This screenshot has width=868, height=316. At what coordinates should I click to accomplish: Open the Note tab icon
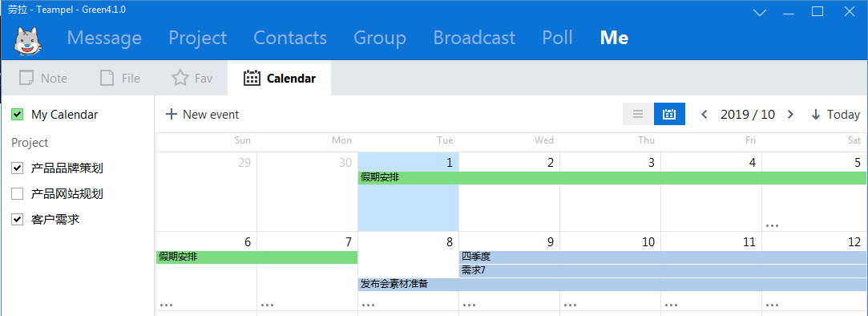coord(26,78)
